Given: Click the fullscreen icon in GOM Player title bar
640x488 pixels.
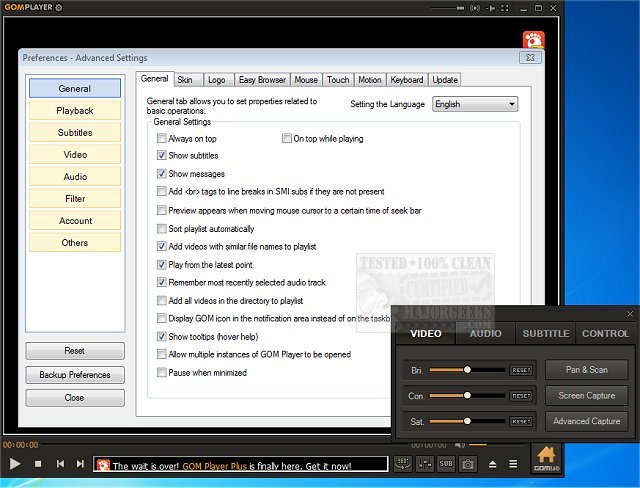Looking at the screenshot, I should [x=505, y=8].
